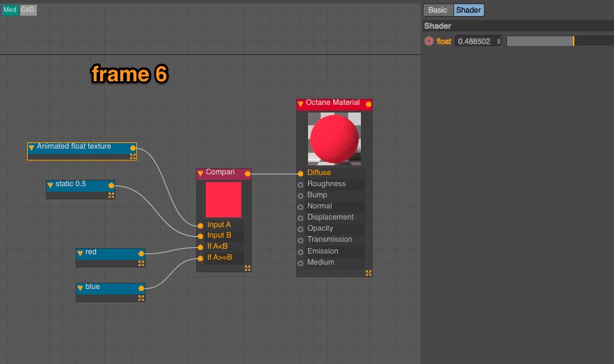Click Normal input port
Viewport: 614px width, 364px height.
300,207
